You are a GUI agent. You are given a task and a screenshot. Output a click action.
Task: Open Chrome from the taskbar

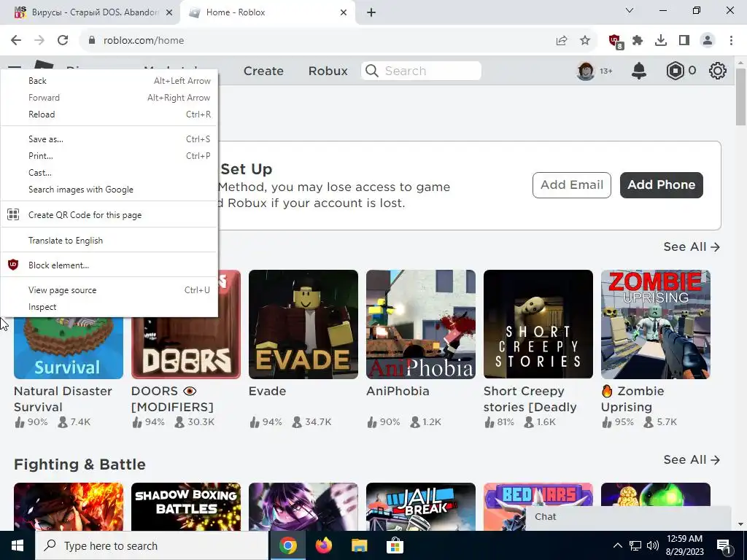(287, 545)
